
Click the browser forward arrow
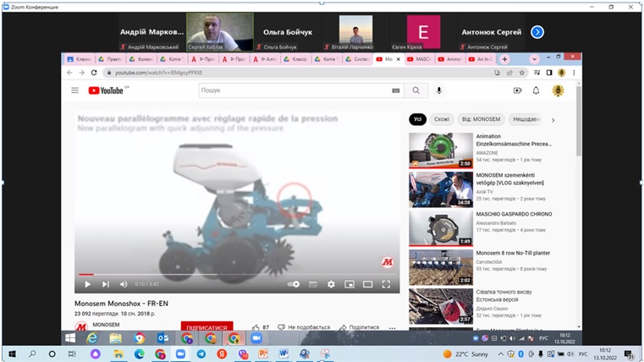click(81, 73)
